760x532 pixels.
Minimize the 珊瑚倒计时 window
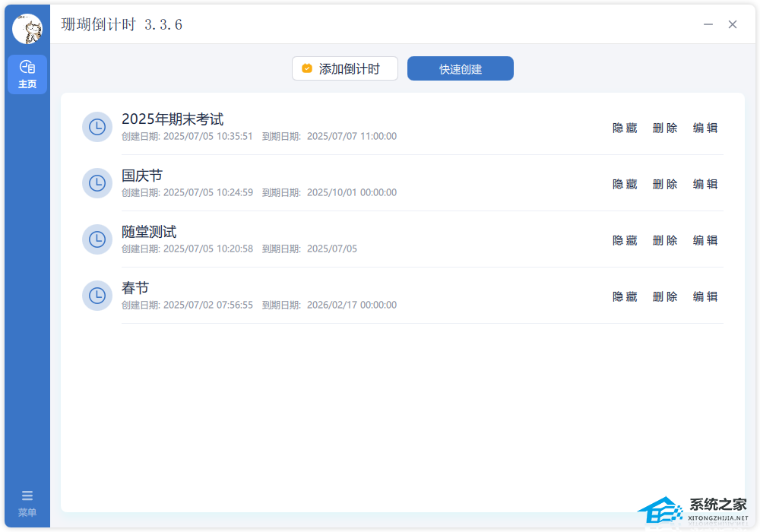(x=708, y=24)
